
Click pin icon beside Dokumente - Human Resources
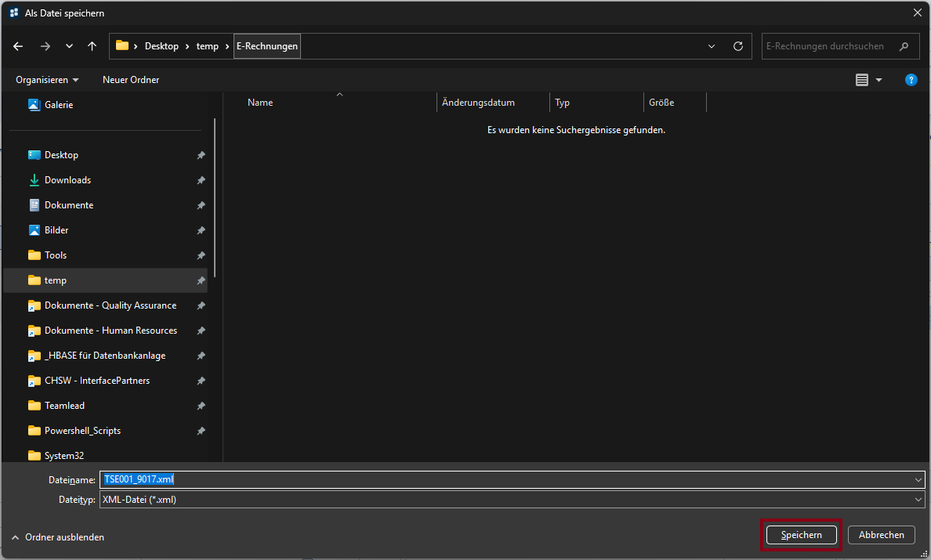click(201, 331)
